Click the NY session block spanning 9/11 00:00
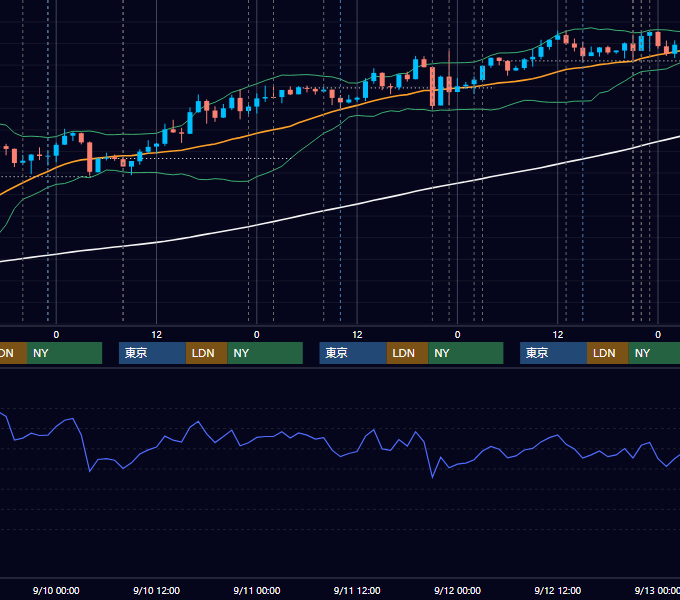680x600 pixels. [265, 353]
